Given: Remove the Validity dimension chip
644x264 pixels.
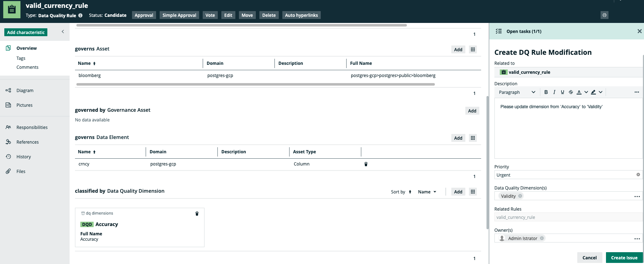Looking at the screenshot, I should 520,196.
